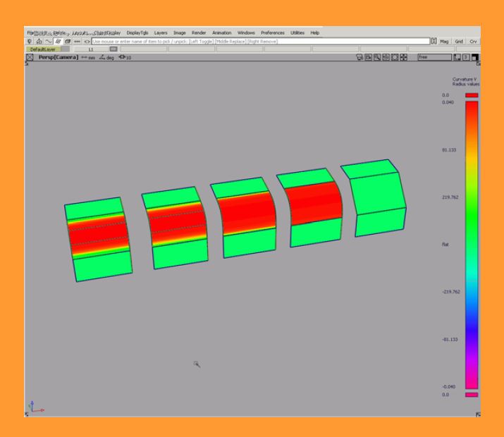Click the grid spacing 10 indicator
The image size is (504, 437).
pyautogui.click(x=125, y=57)
